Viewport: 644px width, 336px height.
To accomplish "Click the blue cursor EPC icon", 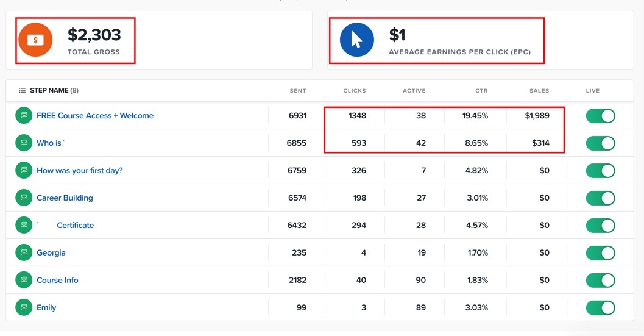I will 357,40.
